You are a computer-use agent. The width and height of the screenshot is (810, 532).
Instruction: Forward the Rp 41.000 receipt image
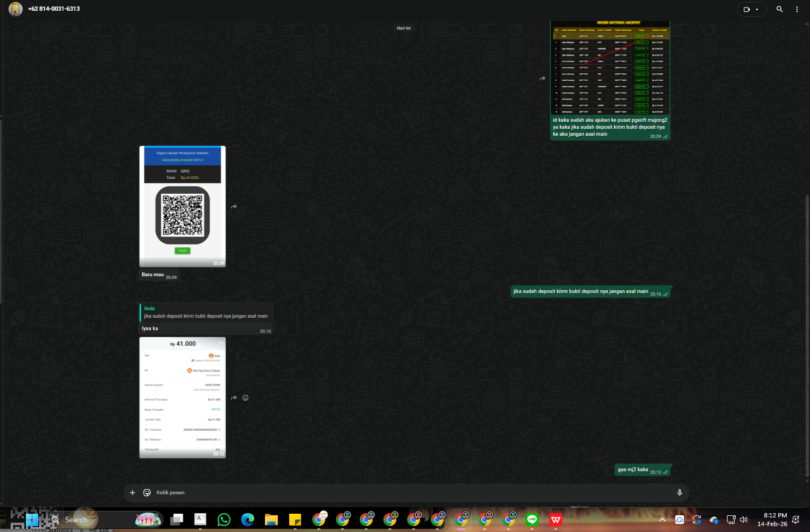(x=234, y=398)
